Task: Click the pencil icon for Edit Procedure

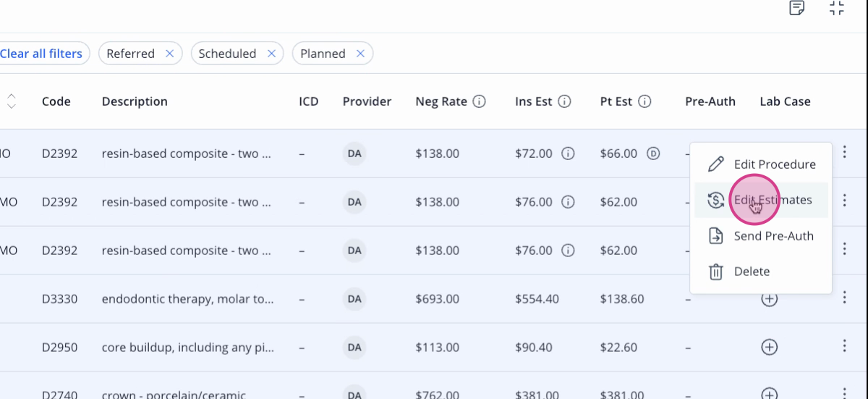Action: click(x=715, y=164)
